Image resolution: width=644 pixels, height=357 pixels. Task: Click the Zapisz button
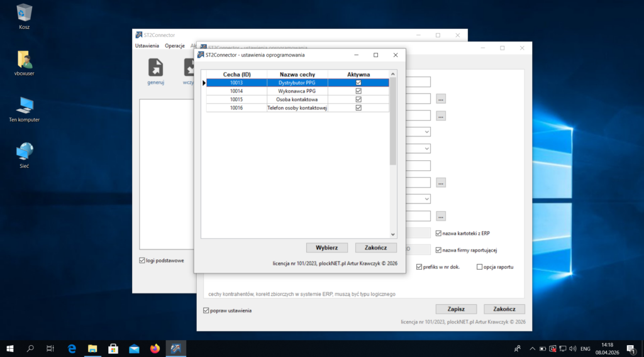[456, 309]
